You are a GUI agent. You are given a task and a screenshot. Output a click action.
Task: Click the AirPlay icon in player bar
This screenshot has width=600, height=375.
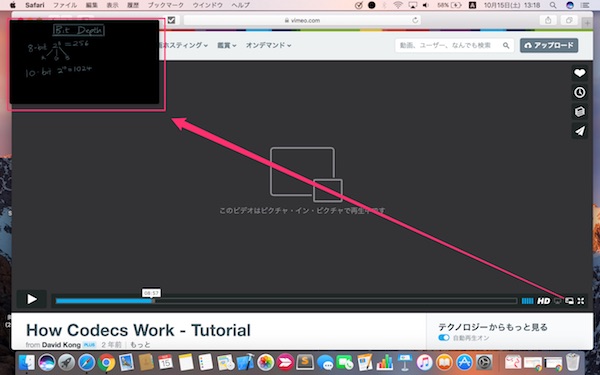[558, 301]
